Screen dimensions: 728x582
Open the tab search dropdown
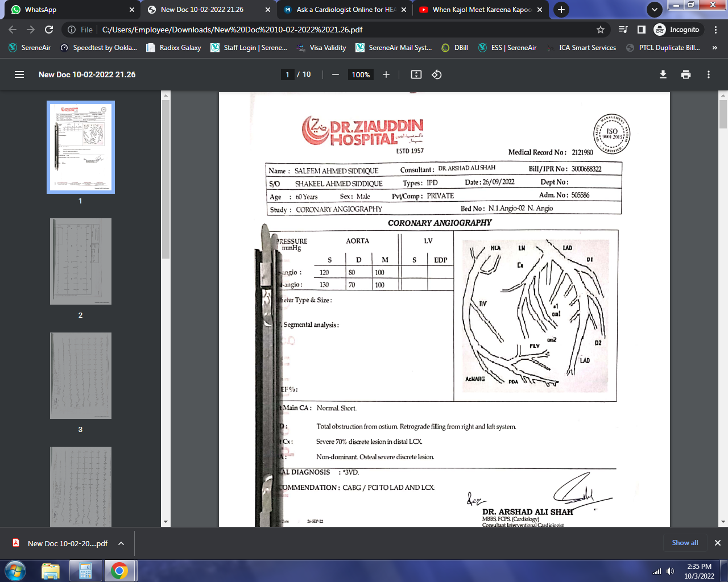tap(655, 10)
